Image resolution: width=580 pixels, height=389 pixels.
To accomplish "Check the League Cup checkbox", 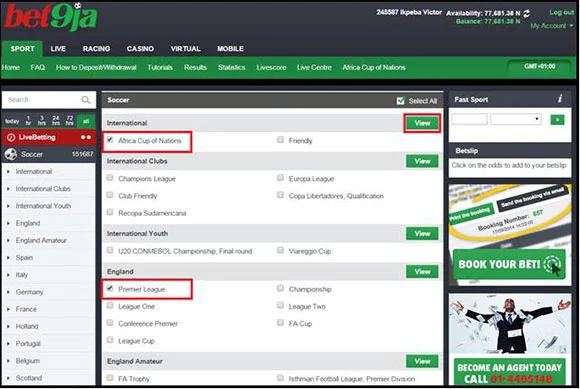I will tap(110, 340).
